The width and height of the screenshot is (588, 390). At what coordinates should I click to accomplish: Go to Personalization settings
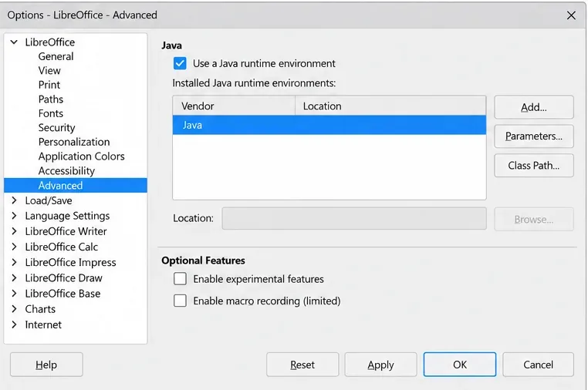pos(74,142)
